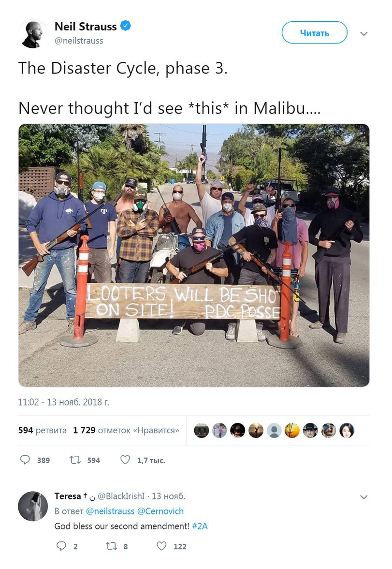This screenshot has height=569, width=392.
Task: Click the verified badge next to Neil Strauss
Action: click(x=126, y=26)
